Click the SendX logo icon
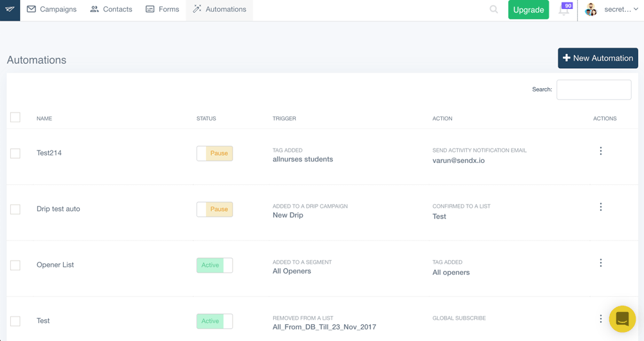644x341 pixels. point(10,10)
